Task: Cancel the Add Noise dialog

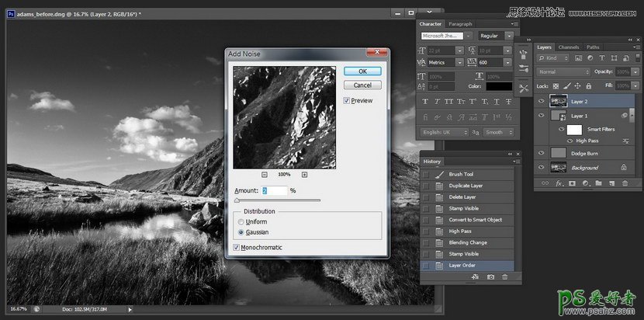Action: tap(362, 85)
